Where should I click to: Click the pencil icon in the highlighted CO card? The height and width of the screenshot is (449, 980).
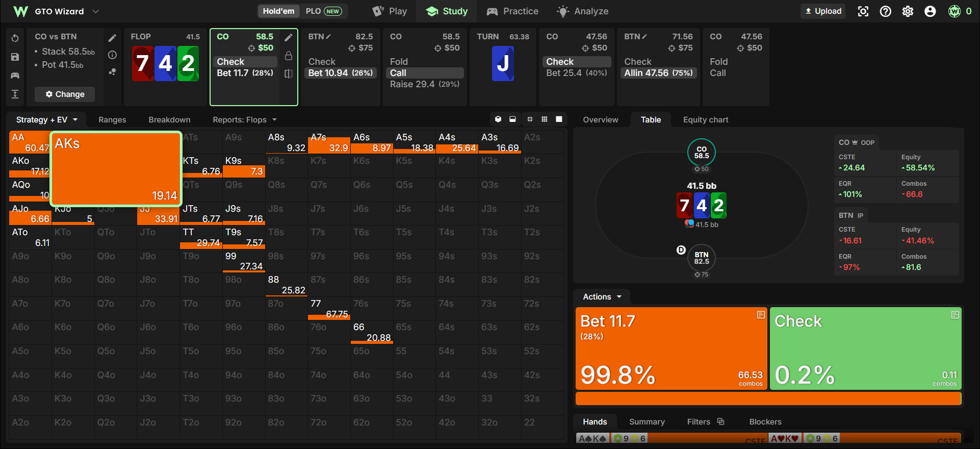point(289,37)
